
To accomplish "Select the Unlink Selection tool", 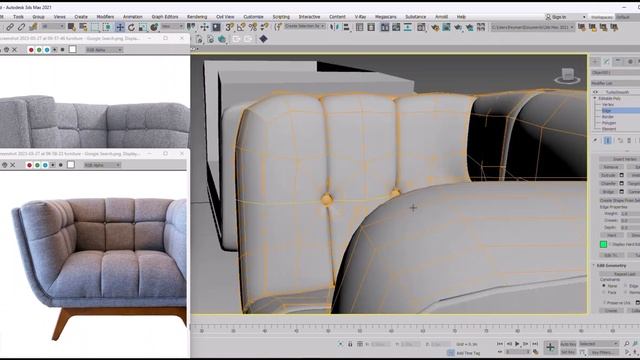I will pyautogui.click(x=21, y=27).
